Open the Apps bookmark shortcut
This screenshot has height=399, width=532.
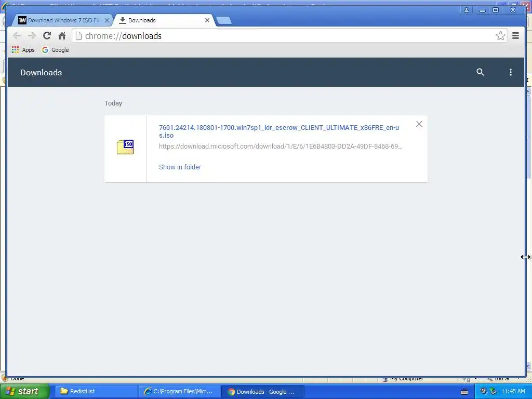pos(23,50)
